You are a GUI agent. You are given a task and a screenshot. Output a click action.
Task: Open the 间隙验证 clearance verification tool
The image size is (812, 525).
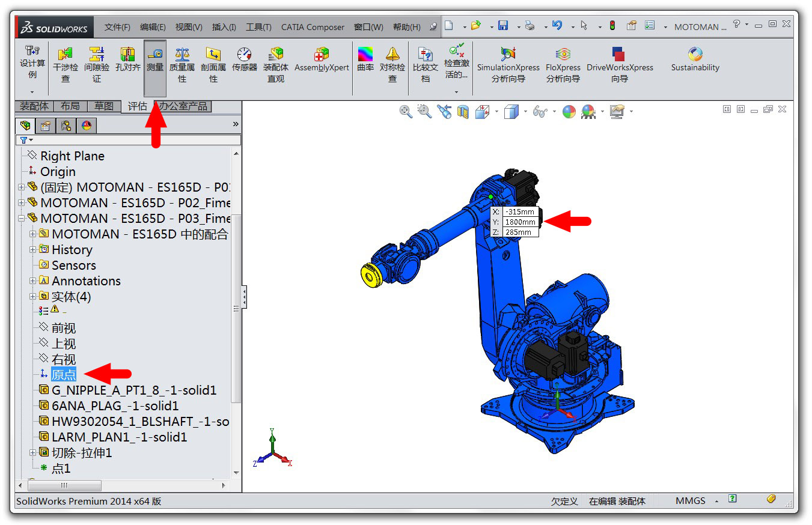(x=96, y=65)
